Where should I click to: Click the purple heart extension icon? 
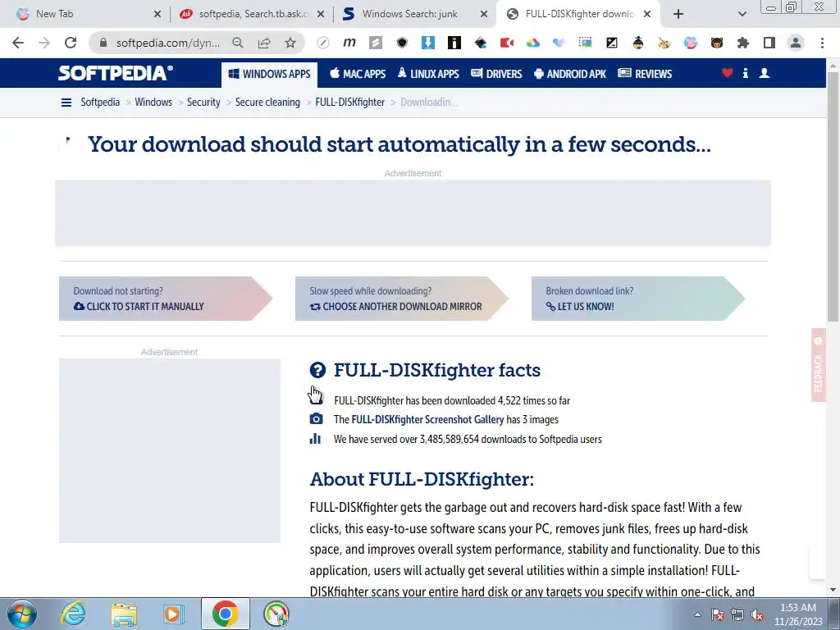559,43
